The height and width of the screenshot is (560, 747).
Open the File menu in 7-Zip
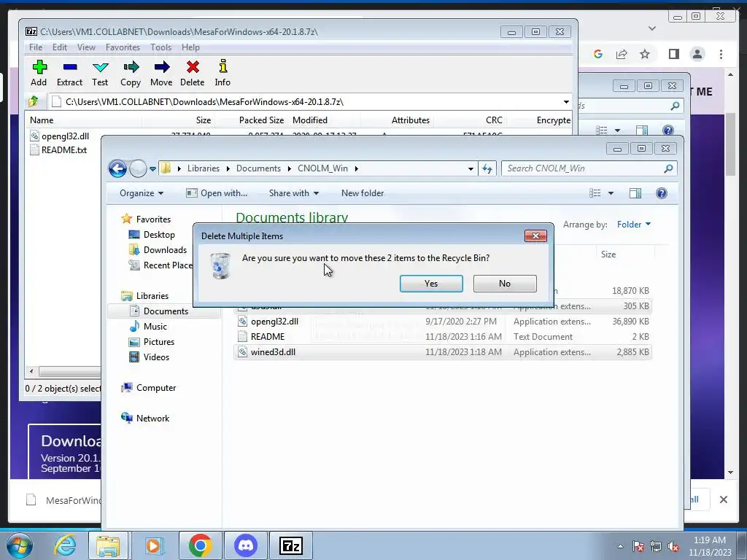click(x=36, y=47)
